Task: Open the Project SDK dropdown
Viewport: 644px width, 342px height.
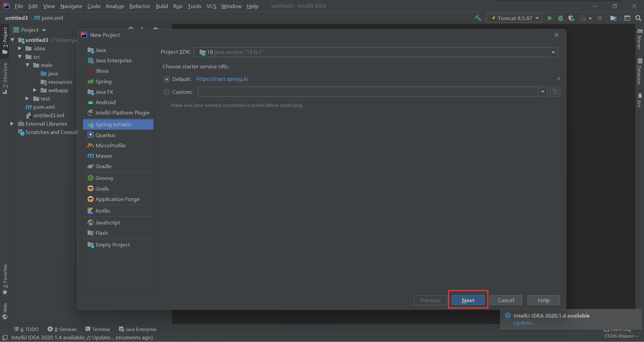Action: point(376,52)
